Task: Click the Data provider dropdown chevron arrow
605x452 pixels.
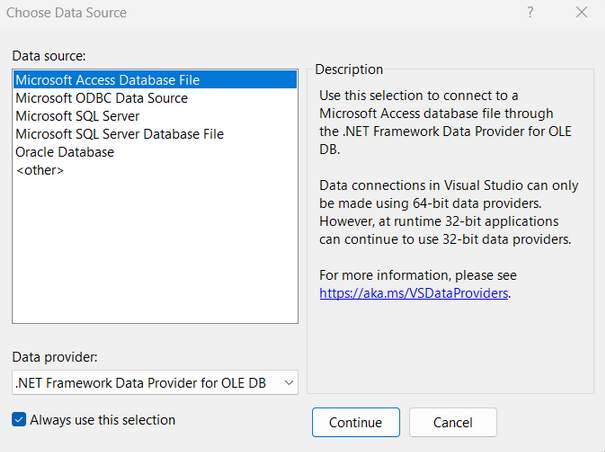Action: tap(287, 382)
